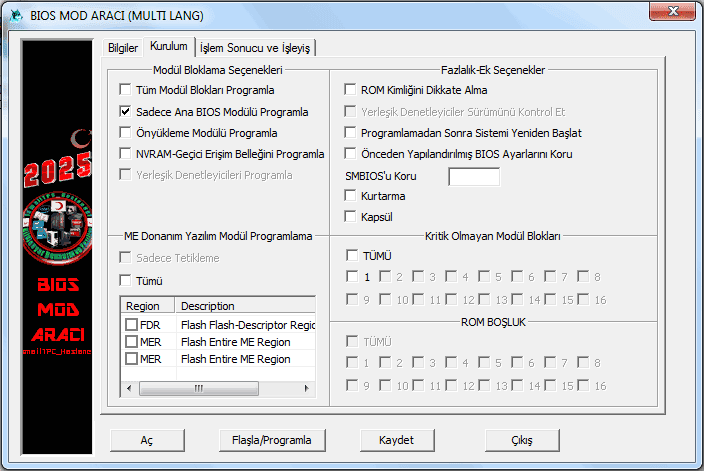Image resolution: width=704 pixels, height=471 pixels.
Task: Switch to the Bilgiler tab
Action: (123, 48)
